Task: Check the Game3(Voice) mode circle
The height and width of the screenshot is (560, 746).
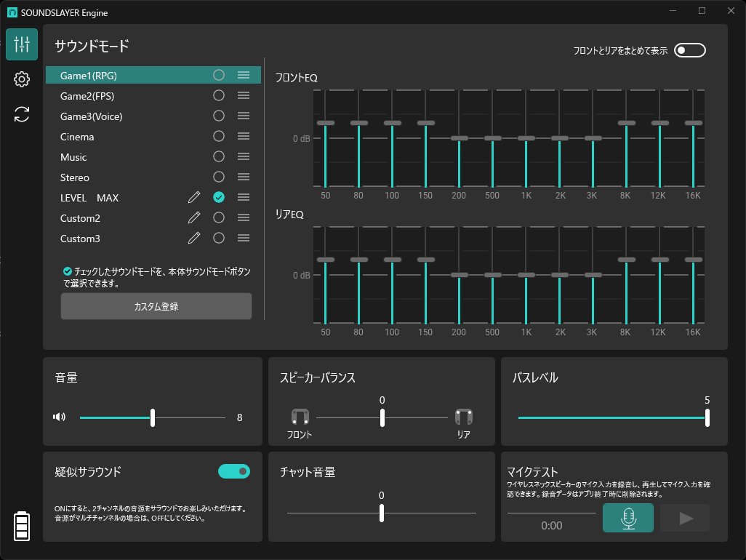Action: [219, 116]
